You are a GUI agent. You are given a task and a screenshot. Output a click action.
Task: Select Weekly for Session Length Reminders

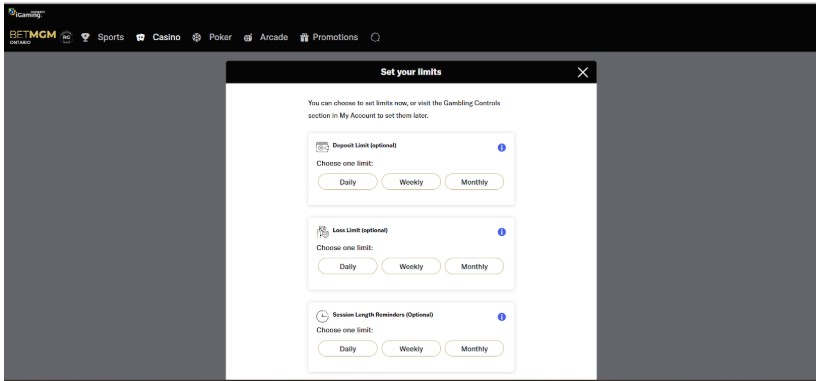coord(411,349)
